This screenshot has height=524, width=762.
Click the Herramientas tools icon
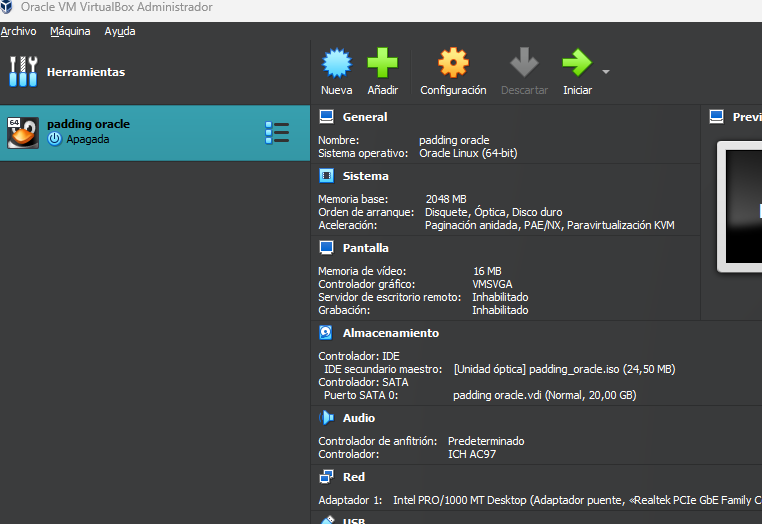(23, 71)
